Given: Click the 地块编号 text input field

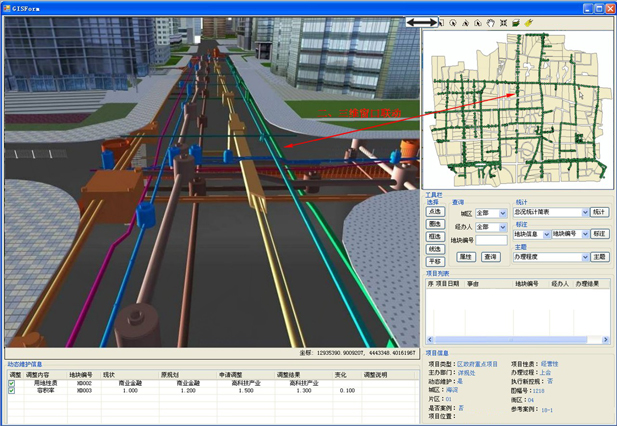Looking at the screenshot, I should (491, 241).
